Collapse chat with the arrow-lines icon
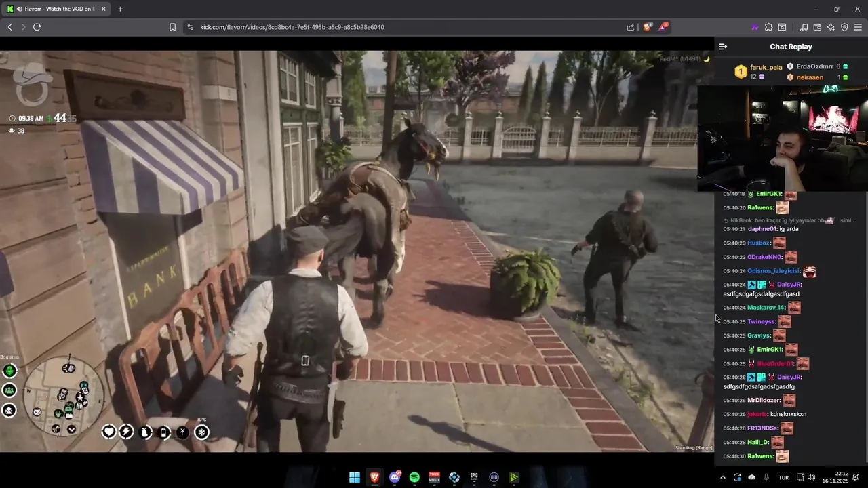This screenshot has height=488, width=868. tap(723, 47)
